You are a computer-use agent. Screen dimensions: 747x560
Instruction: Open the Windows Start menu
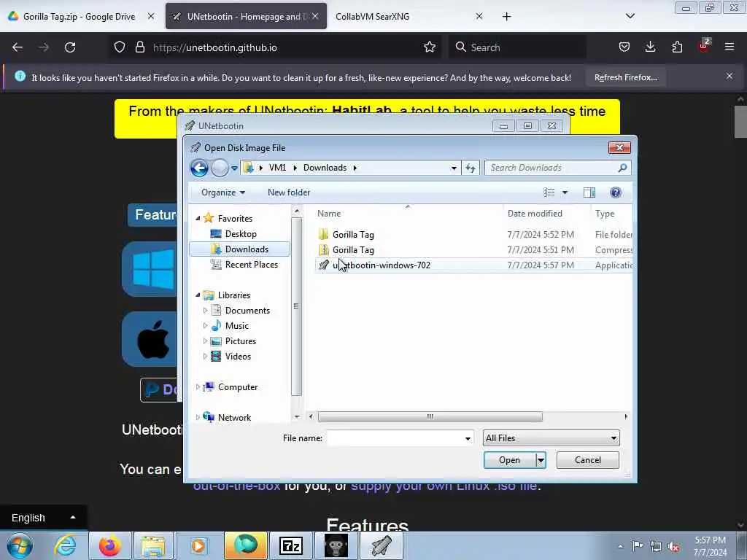click(x=20, y=545)
